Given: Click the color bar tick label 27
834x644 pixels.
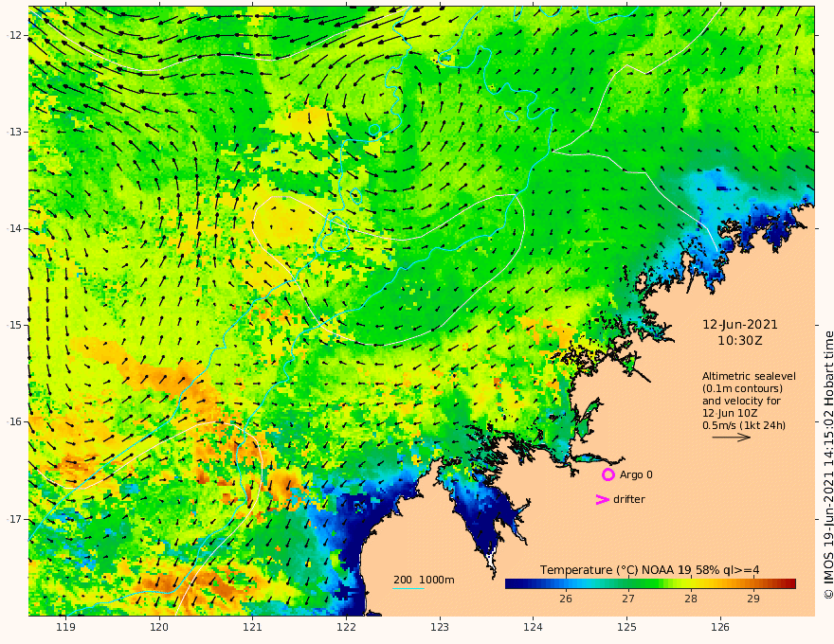Looking at the screenshot, I should click(628, 599).
